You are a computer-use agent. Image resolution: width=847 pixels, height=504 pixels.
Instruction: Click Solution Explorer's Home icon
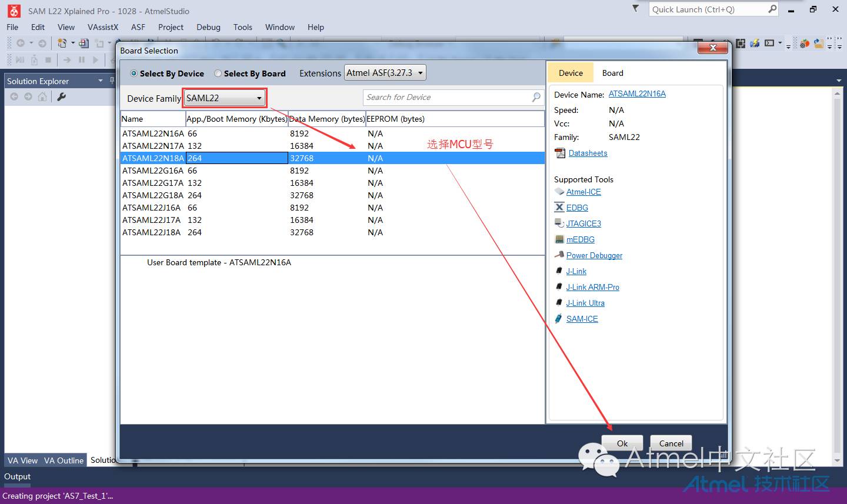[42, 96]
